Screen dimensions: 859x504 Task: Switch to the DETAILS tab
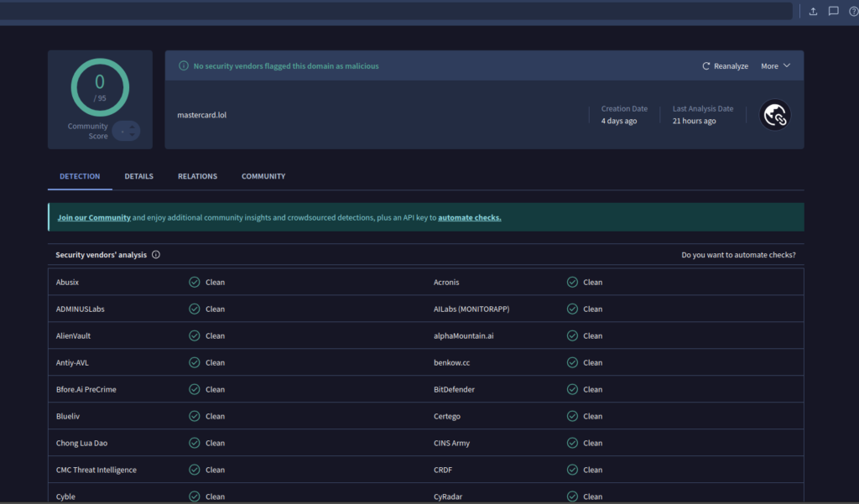click(138, 176)
